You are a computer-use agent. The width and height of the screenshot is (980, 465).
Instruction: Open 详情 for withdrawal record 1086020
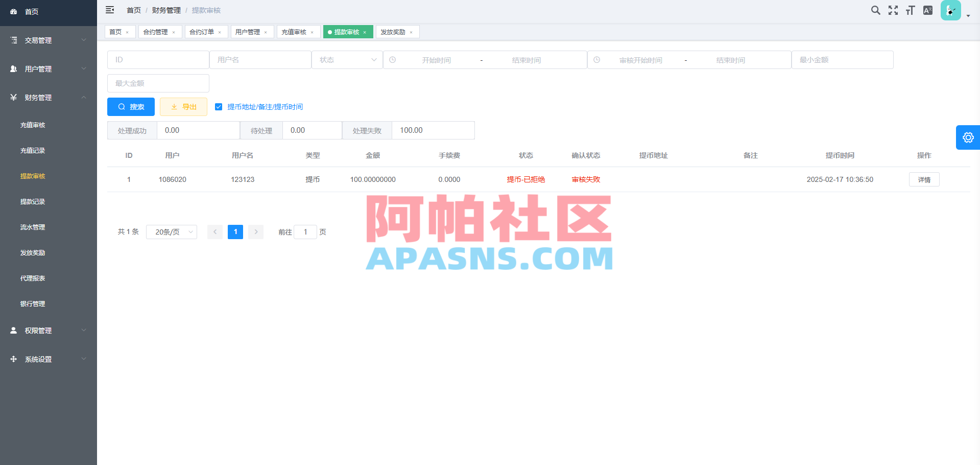point(924,179)
